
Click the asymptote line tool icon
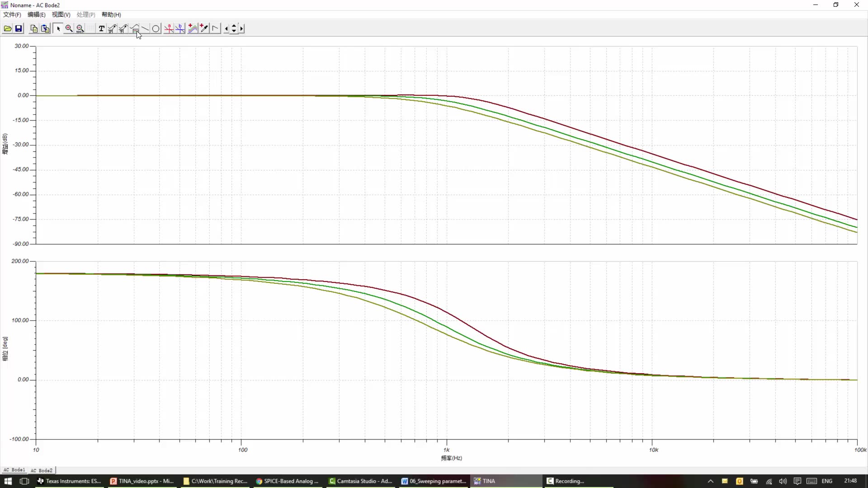(x=215, y=28)
